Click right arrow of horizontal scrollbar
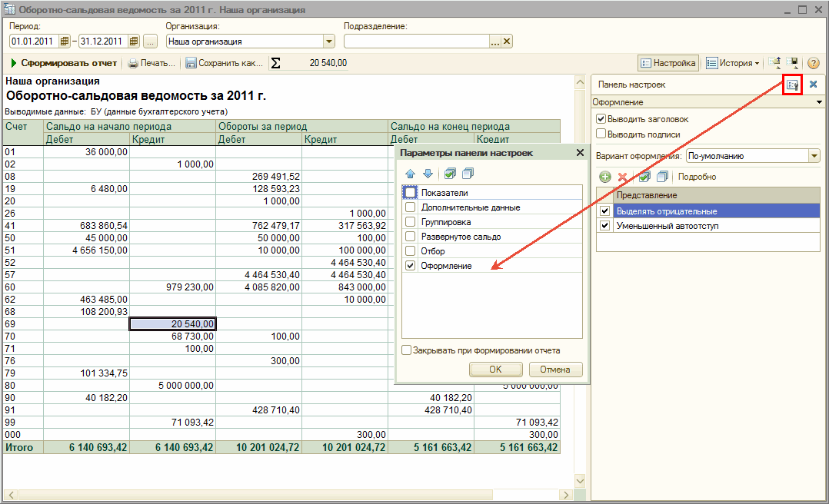The image size is (829, 504). tap(566, 495)
